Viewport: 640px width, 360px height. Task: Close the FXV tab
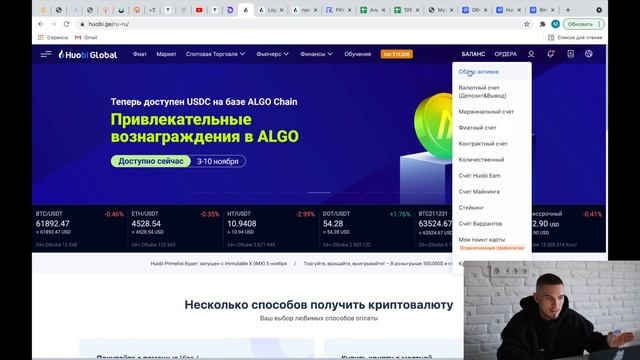(349, 10)
